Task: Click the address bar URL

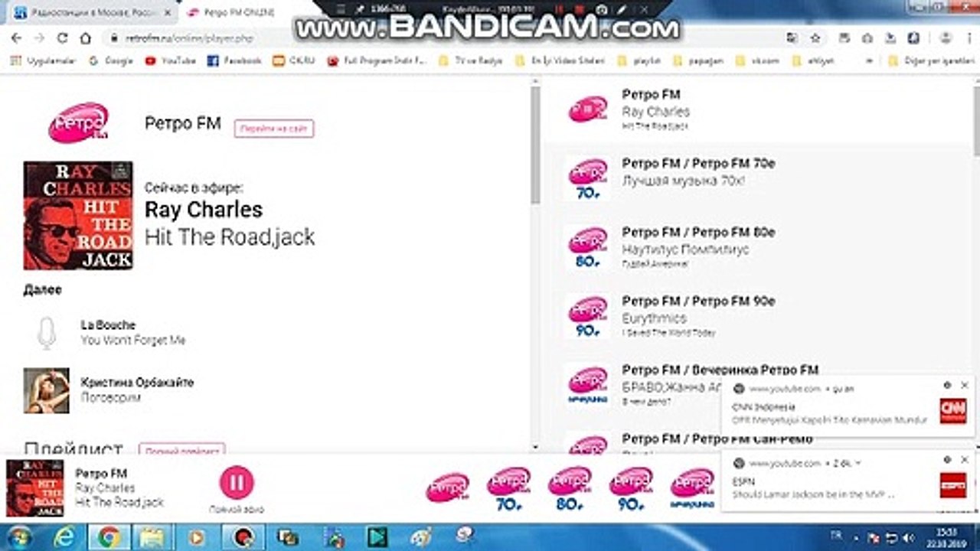Action: point(189,37)
